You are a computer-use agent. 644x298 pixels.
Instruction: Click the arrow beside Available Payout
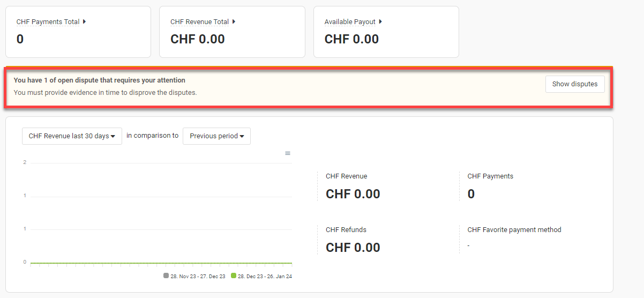point(380,22)
